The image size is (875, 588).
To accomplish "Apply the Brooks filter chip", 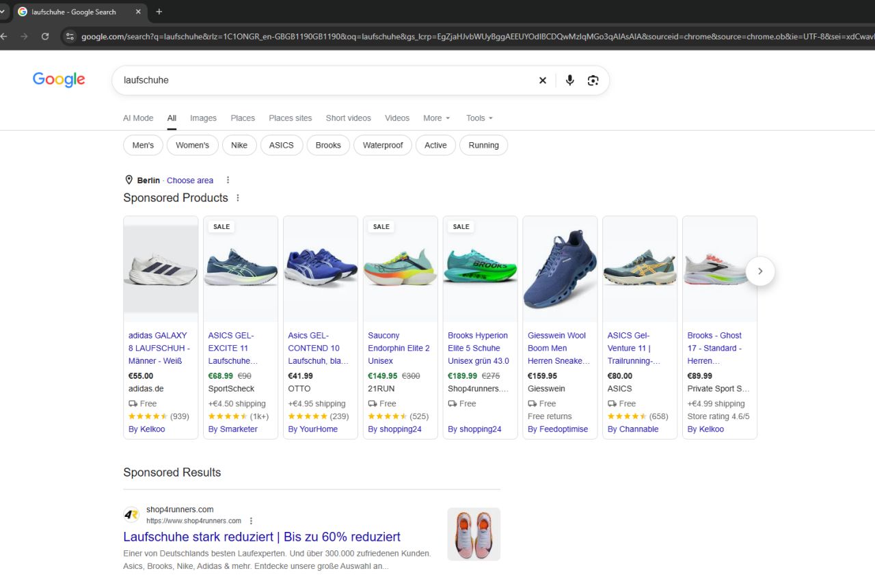I will [x=328, y=145].
